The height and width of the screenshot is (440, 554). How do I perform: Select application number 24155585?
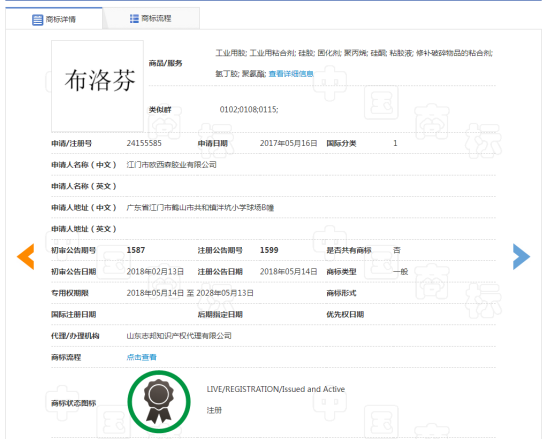coord(144,143)
